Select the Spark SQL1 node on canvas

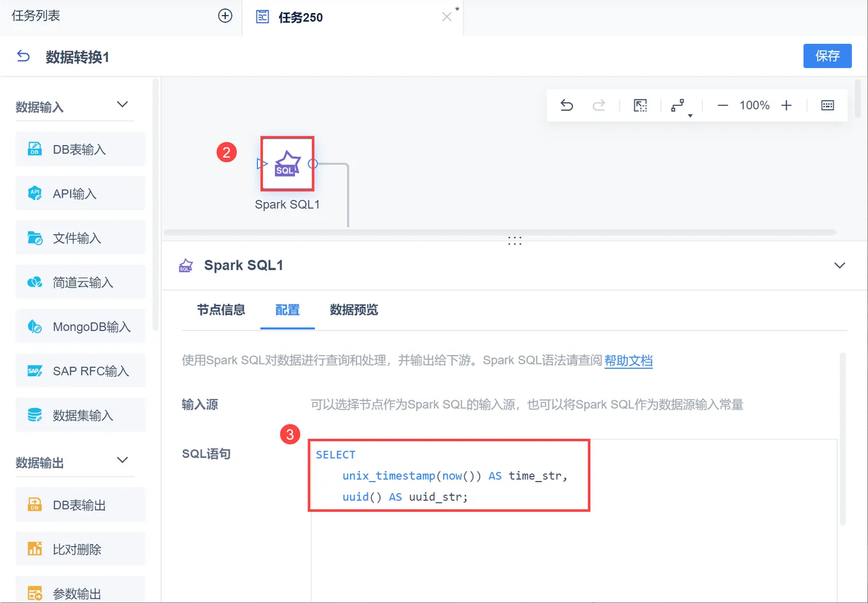point(287,164)
